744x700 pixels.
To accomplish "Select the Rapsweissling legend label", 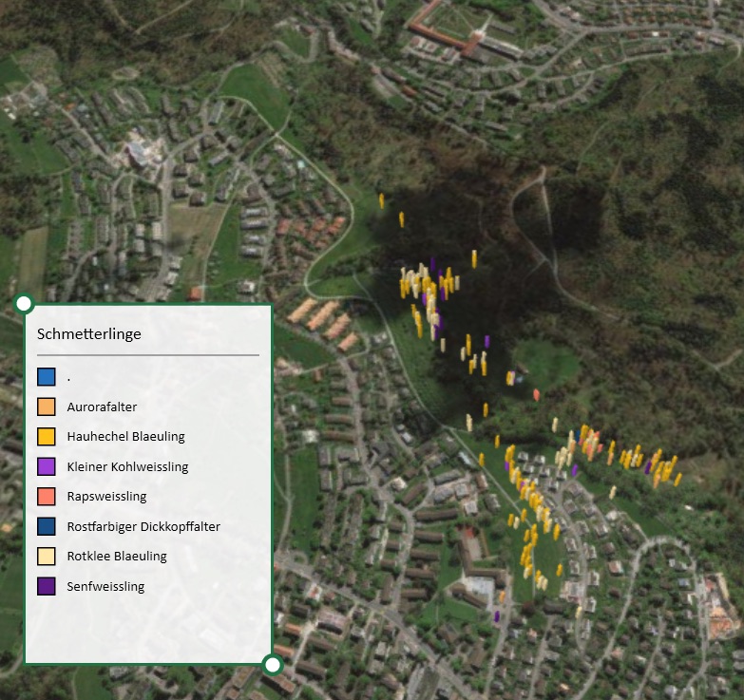I will pos(106,497).
